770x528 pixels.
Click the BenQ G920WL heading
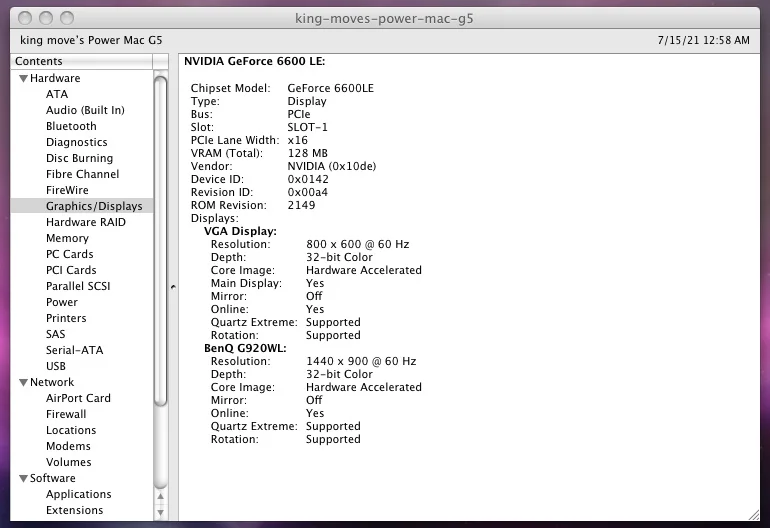(x=245, y=348)
